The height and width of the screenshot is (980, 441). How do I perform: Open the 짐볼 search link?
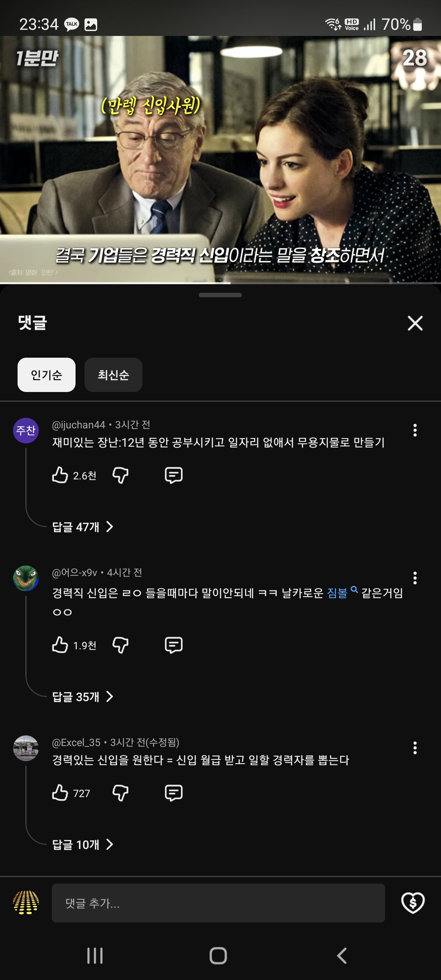pyautogui.click(x=338, y=593)
